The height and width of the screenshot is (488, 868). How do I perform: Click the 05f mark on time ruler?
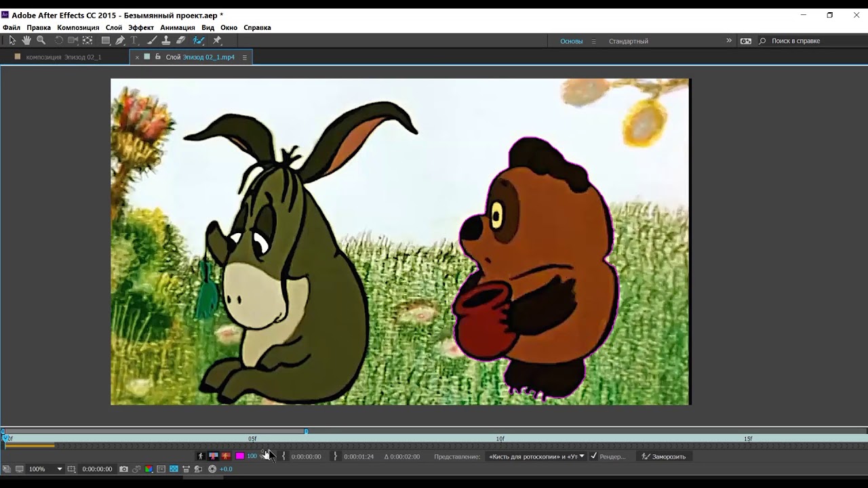pyautogui.click(x=252, y=439)
